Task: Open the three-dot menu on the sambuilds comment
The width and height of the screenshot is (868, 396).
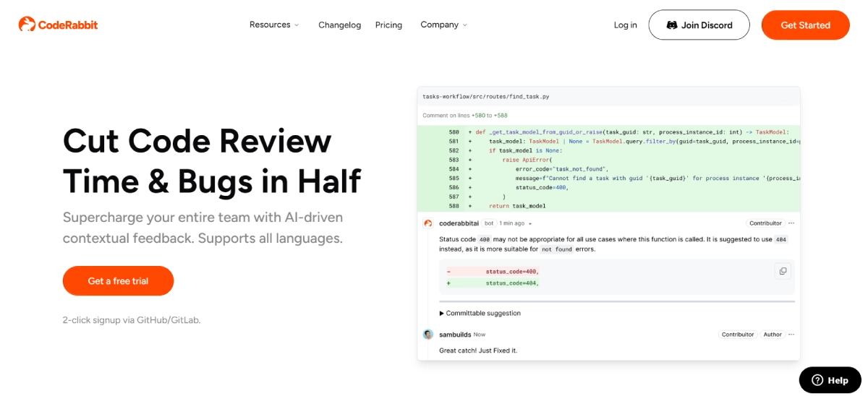Action: pos(791,335)
